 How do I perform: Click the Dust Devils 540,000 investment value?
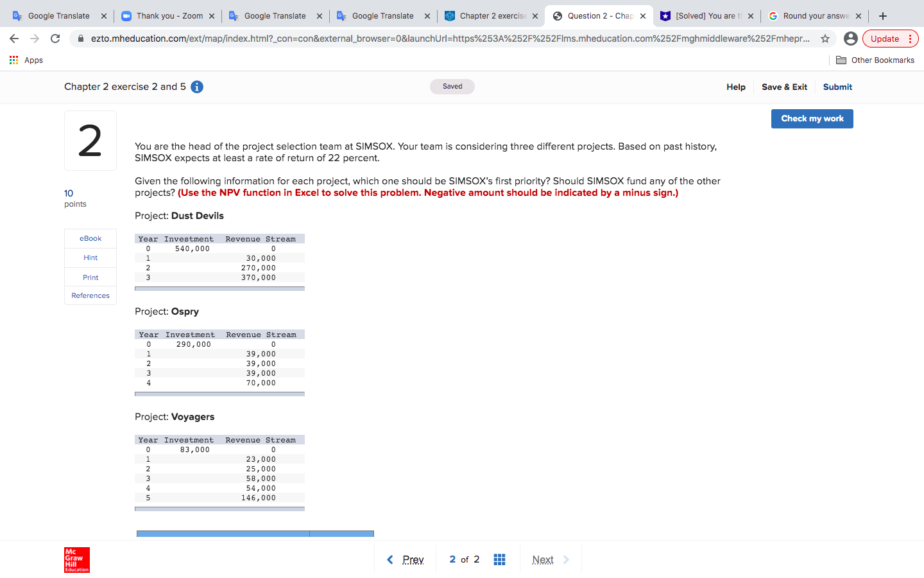pyautogui.click(x=193, y=249)
